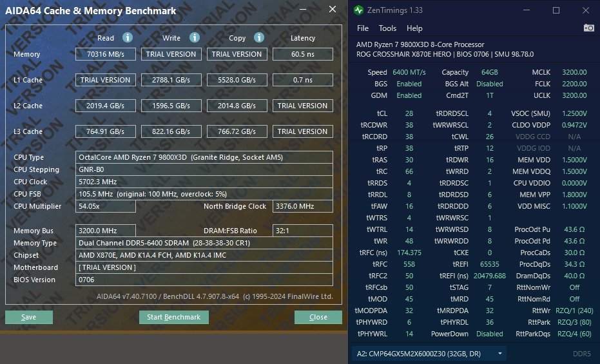Click North Bridge Clock value 3376.0 MHz
Image resolution: width=600 pixels, height=364 pixels.
(303, 206)
